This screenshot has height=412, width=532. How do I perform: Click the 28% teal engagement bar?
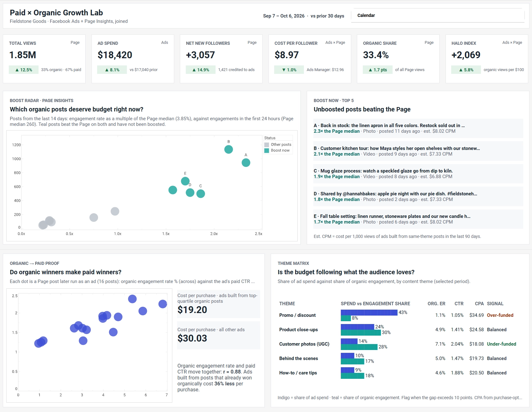(359, 347)
